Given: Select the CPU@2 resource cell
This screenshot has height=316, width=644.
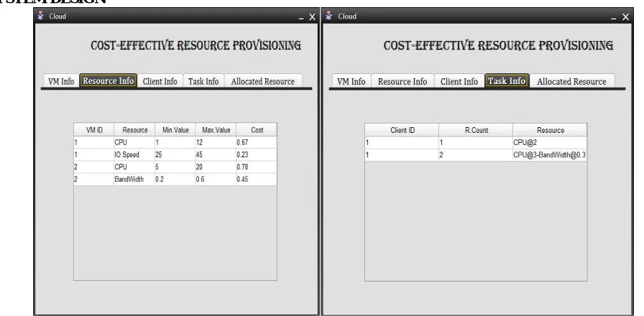Looking at the screenshot, I should pyautogui.click(x=550, y=143).
